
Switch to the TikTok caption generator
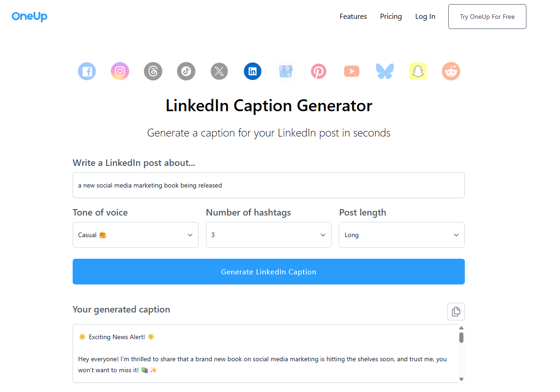186,71
